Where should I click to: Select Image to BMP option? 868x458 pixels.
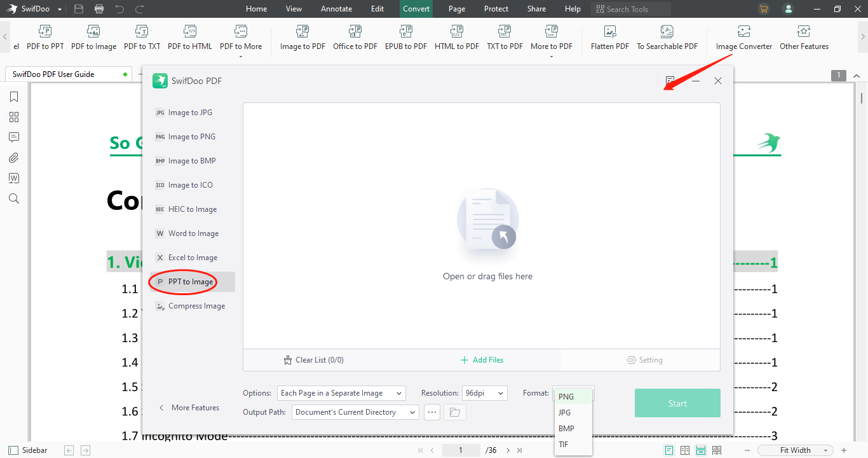192,161
